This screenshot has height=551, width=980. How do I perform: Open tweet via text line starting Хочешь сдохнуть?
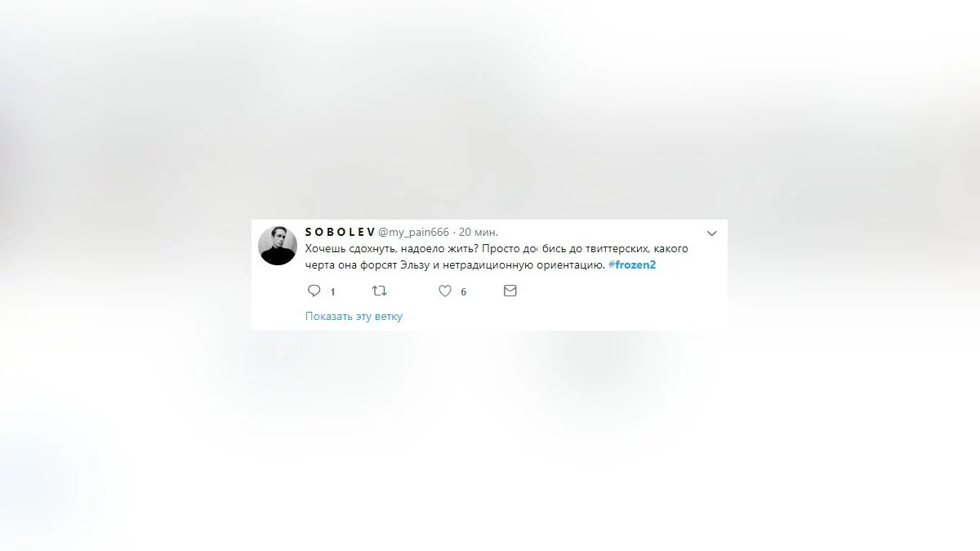tap(497, 248)
